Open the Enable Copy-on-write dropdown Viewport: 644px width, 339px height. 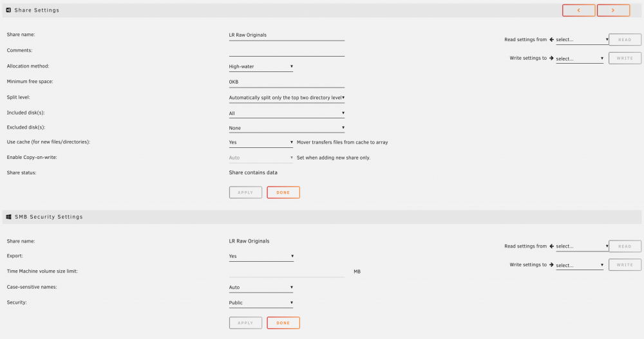(261, 158)
